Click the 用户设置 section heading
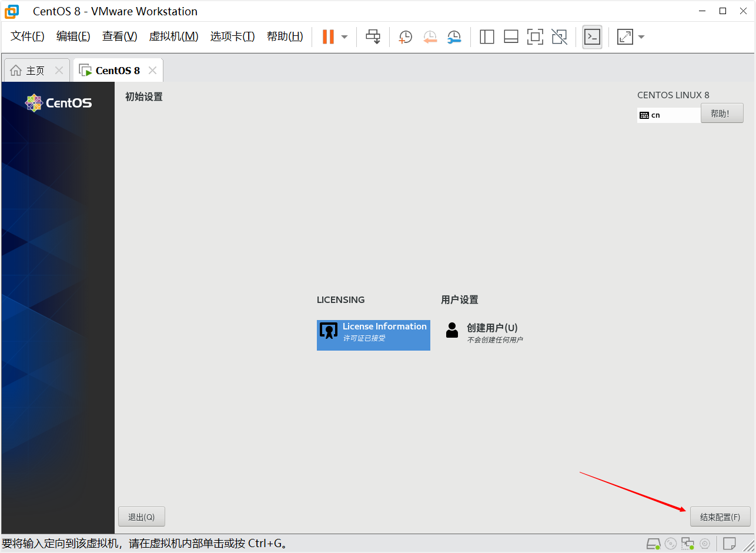 tap(460, 299)
